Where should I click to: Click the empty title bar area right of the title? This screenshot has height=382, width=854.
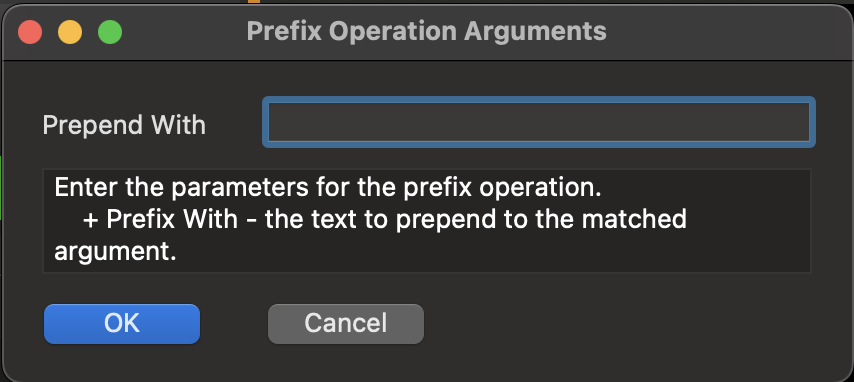[724, 32]
